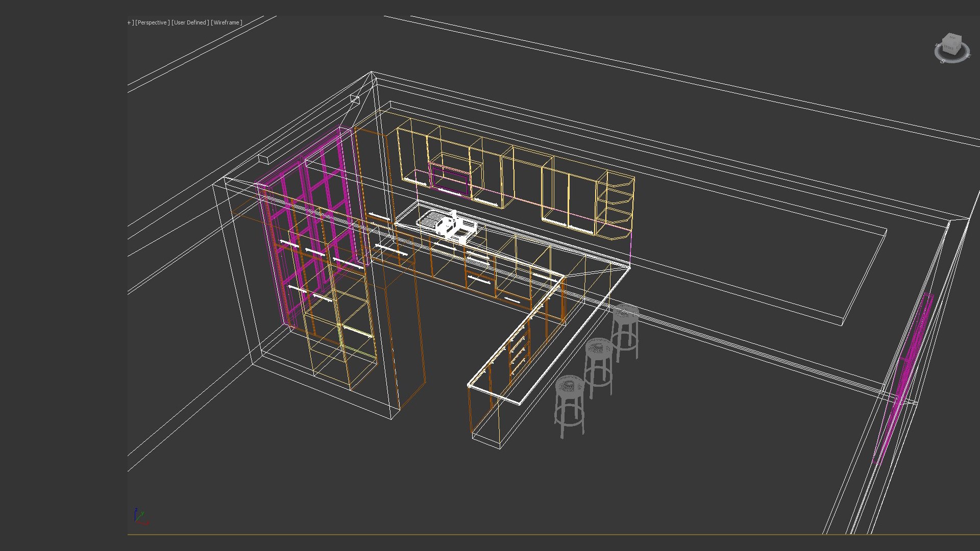Click the E marker on the ViewCube compass

pos(968,56)
